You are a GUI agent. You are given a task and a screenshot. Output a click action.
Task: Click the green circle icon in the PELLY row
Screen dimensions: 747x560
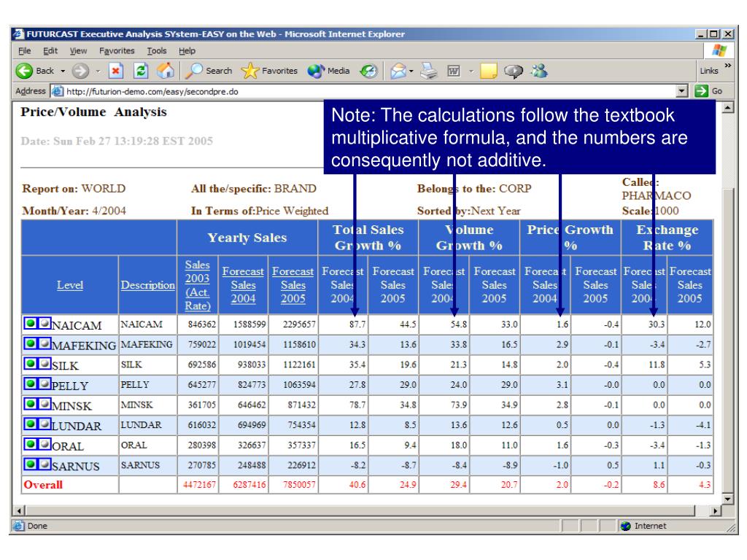pos(31,384)
